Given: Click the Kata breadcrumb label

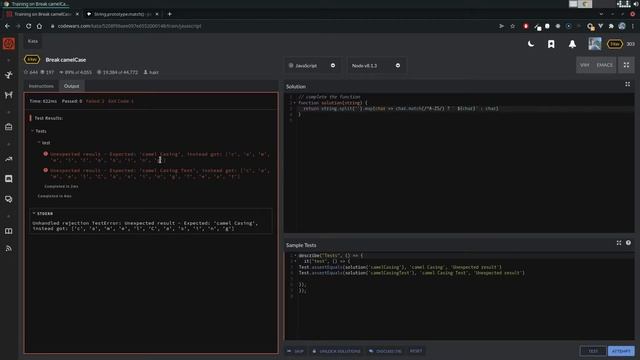Looking at the screenshot, I should tap(33, 41).
